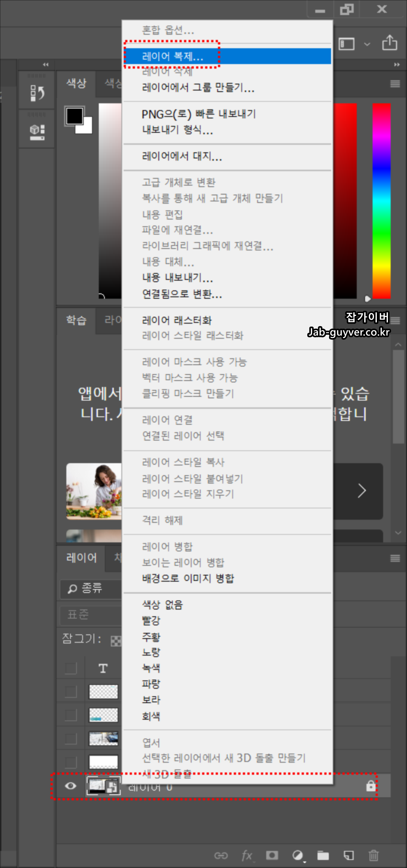407x868 pixels.
Task: Create a new layer icon
Action: tap(349, 855)
